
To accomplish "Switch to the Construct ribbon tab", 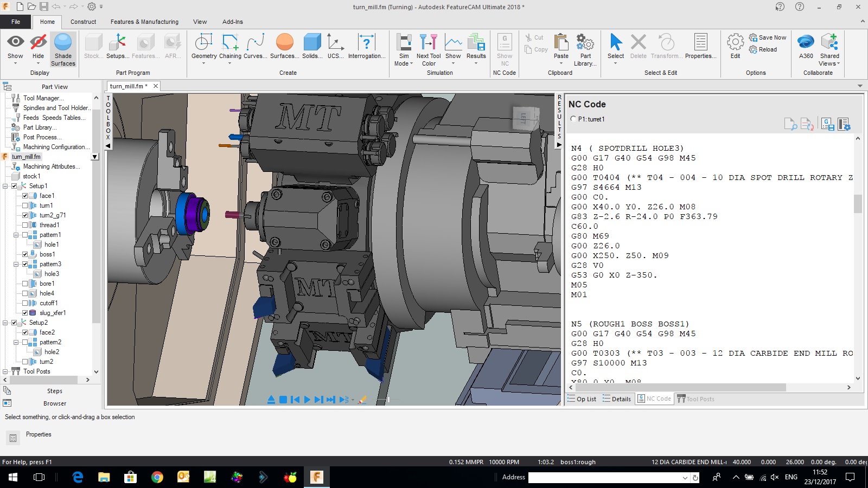I will pyautogui.click(x=83, y=22).
